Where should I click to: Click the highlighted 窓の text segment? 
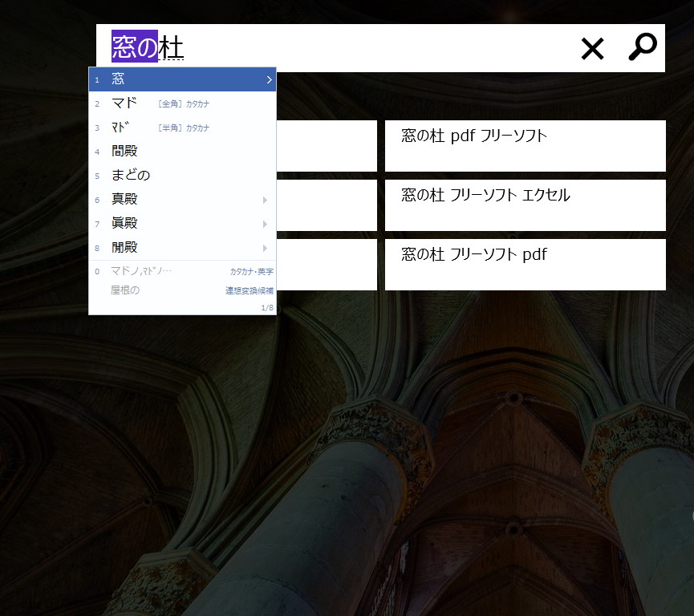pyautogui.click(x=134, y=47)
